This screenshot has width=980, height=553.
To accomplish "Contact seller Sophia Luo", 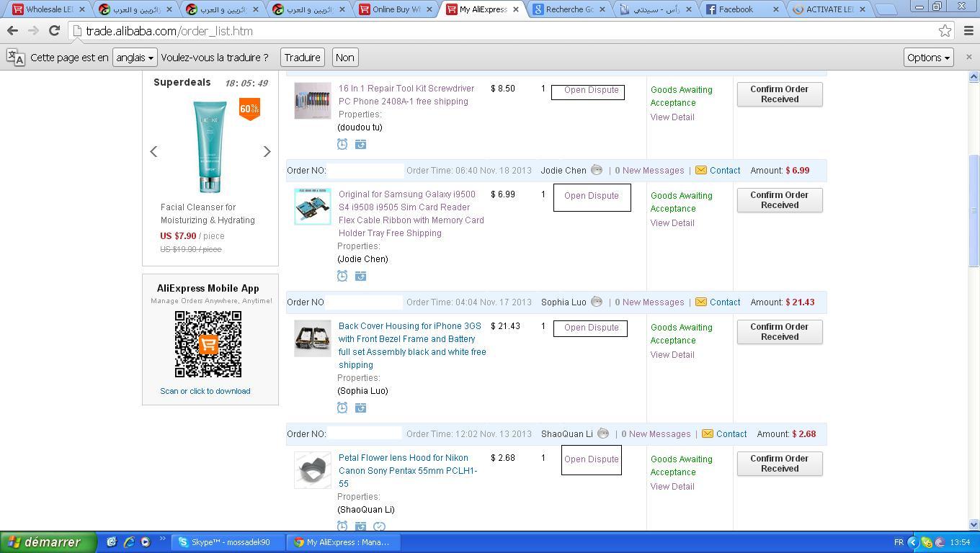I will pos(725,302).
